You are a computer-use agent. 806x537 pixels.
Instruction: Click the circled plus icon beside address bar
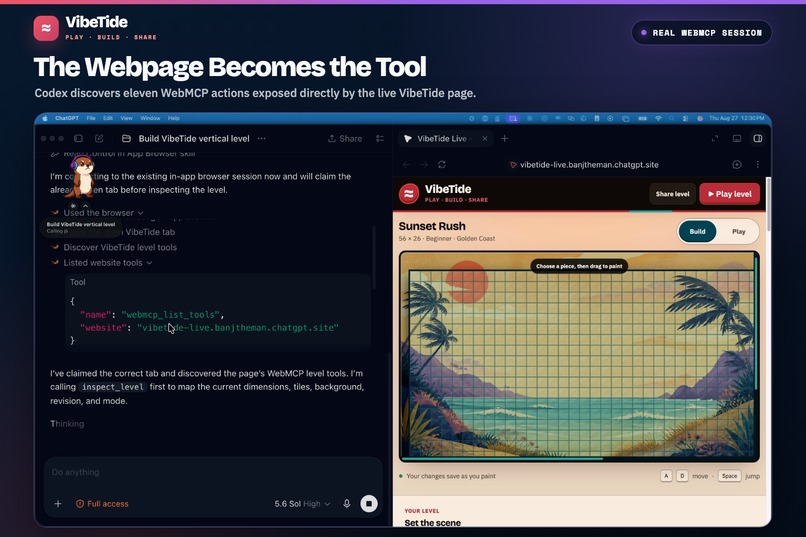pos(737,164)
